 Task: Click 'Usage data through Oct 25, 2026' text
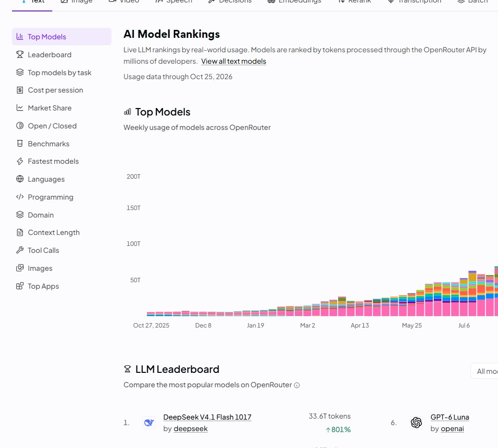click(x=178, y=77)
